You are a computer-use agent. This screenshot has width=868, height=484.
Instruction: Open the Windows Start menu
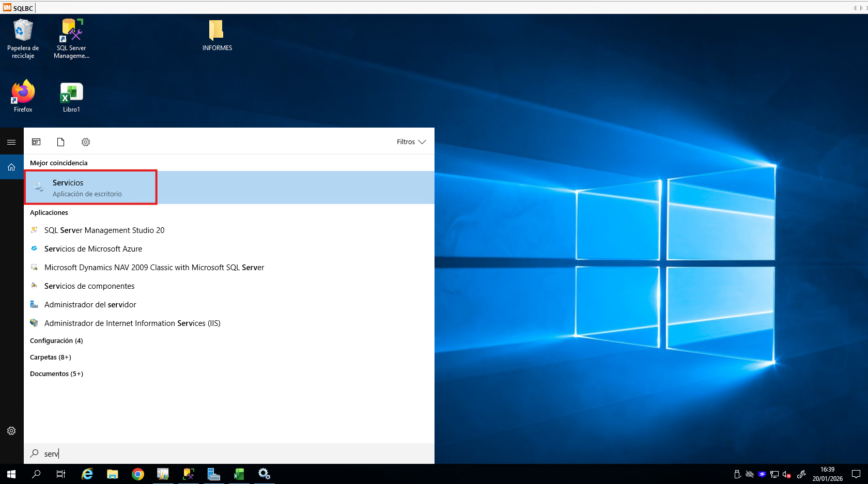point(11,474)
